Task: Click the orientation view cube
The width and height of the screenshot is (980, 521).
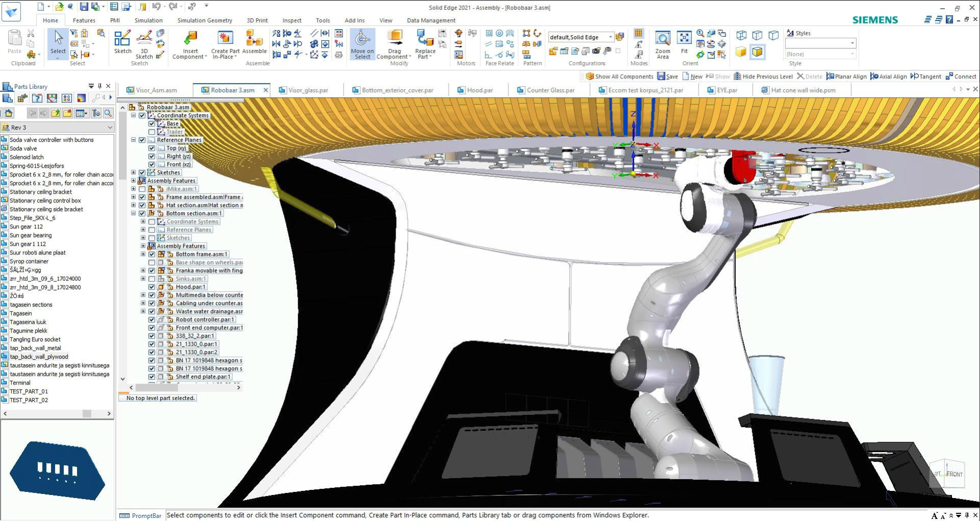Action: point(947,474)
